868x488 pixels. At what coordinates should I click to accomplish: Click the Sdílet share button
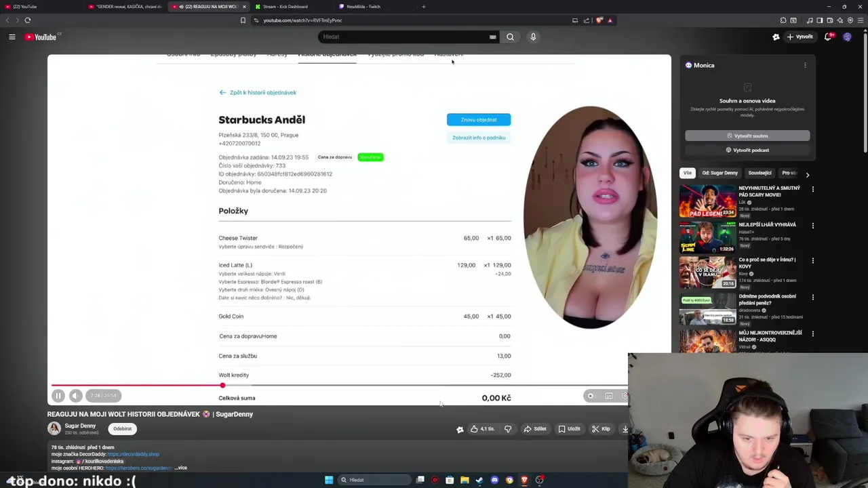coord(534,429)
